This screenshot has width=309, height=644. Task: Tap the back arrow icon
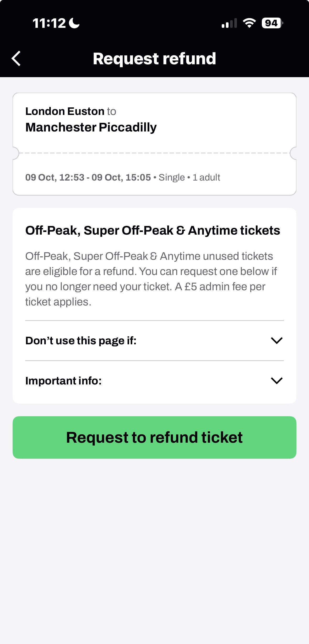pyautogui.click(x=16, y=59)
